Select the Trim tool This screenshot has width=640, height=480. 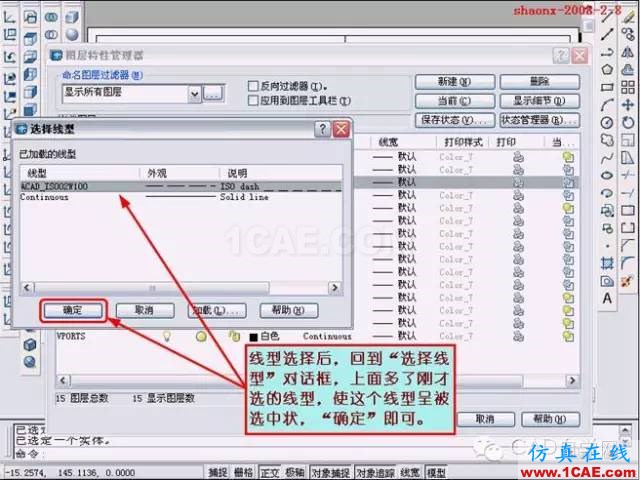tap(628, 176)
